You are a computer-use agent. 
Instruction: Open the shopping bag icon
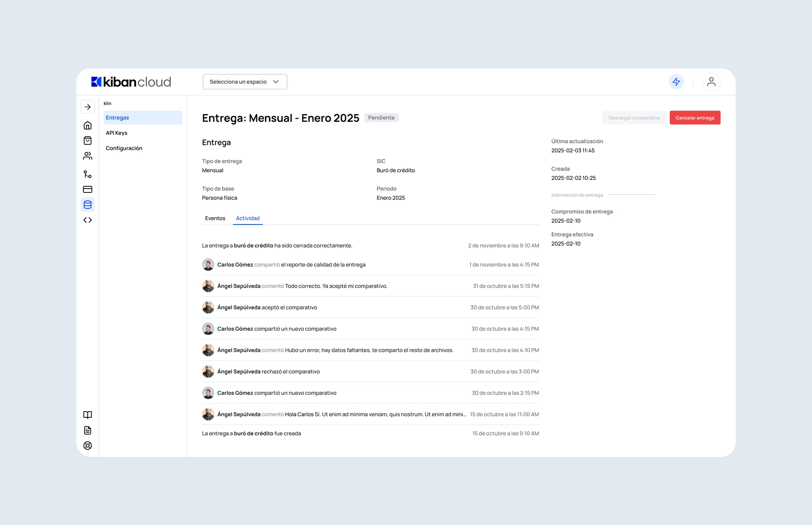(x=87, y=141)
